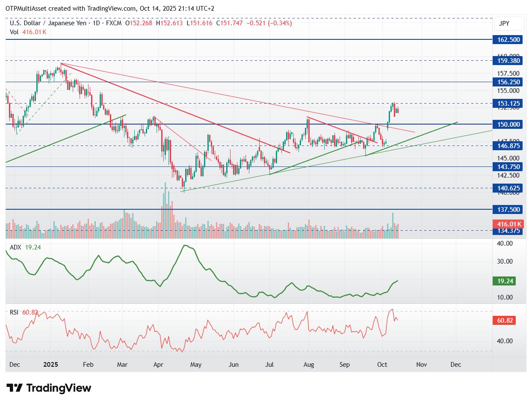Click the 155.000 tick on price axis

click(508, 91)
